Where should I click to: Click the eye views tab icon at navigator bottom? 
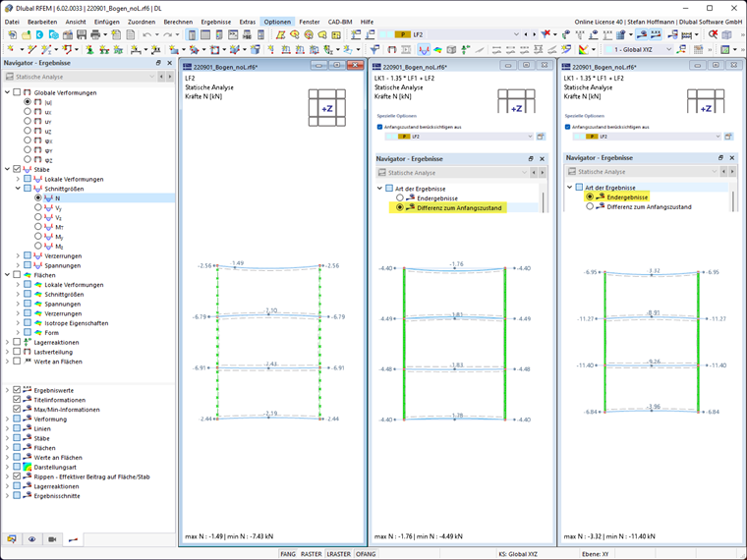click(x=31, y=539)
